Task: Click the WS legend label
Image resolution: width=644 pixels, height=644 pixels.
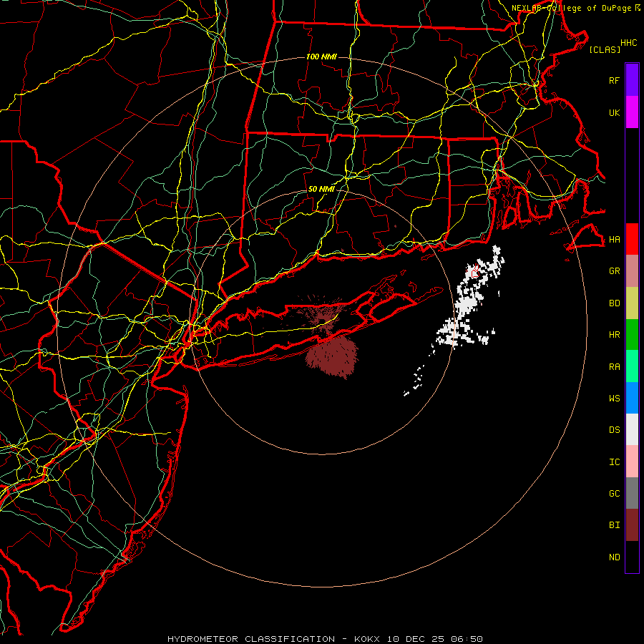Action: (x=614, y=398)
